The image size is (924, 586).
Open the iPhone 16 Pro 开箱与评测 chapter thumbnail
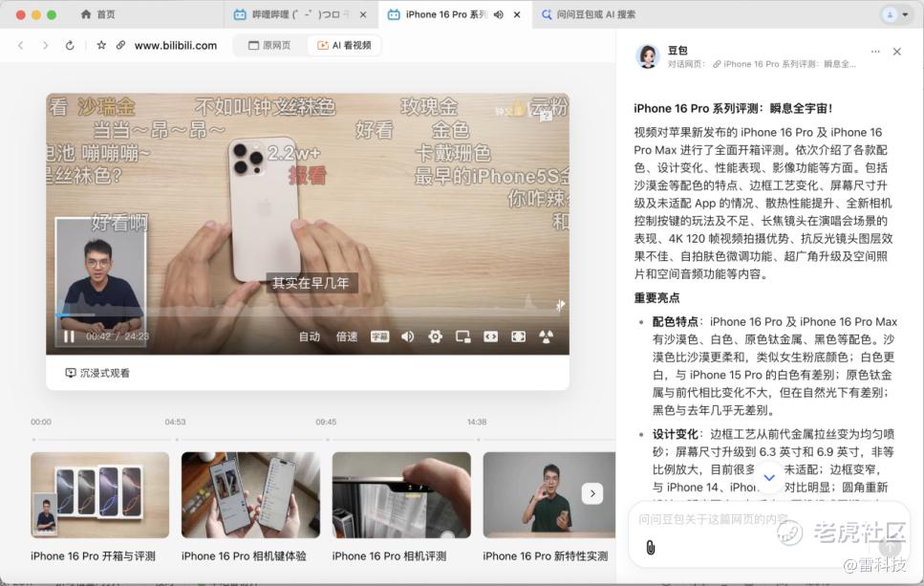99,494
